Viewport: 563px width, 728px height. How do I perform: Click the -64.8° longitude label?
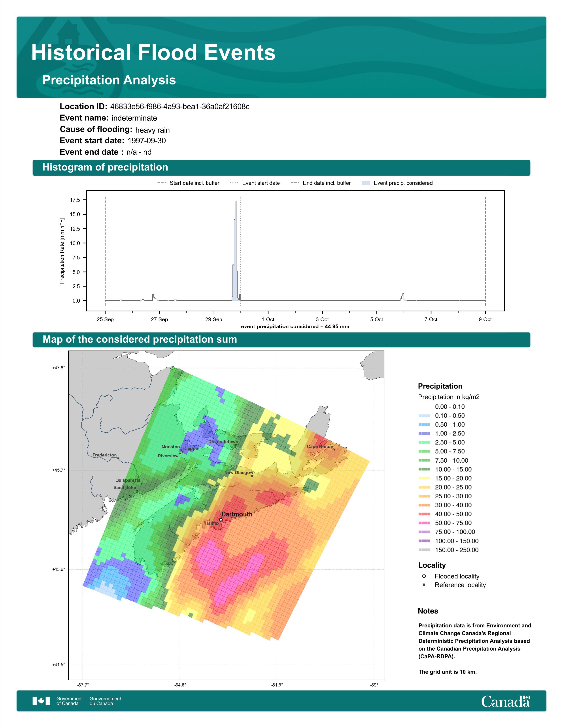tap(180, 685)
